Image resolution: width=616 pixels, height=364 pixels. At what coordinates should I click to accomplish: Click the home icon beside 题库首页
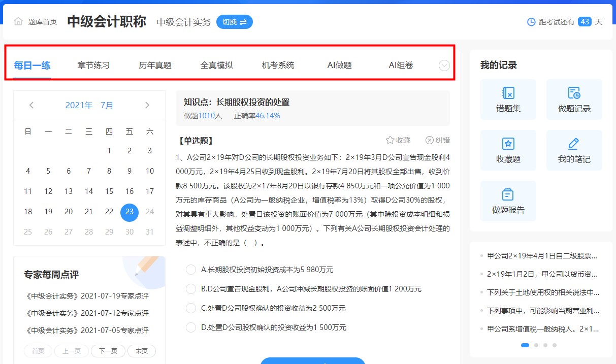tap(18, 21)
